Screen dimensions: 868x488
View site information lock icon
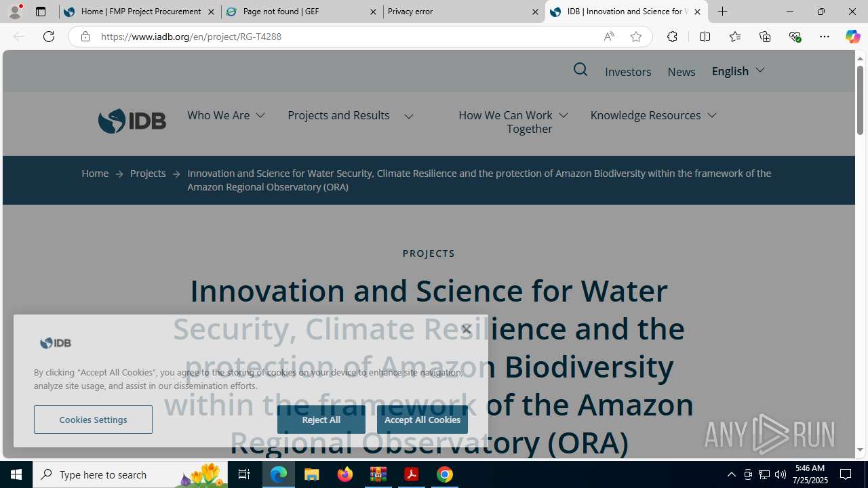(85, 37)
